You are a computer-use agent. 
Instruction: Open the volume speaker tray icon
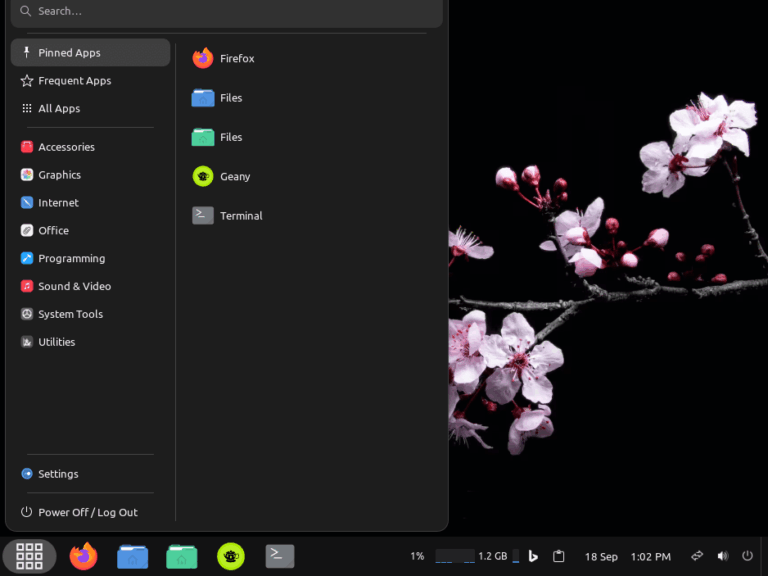pyautogui.click(x=723, y=556)
